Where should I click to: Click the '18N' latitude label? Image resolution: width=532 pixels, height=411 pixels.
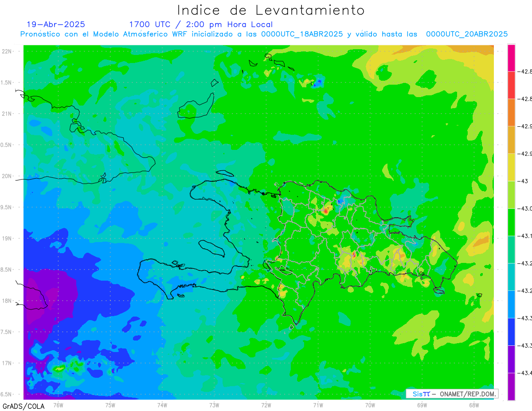tap(8, 301)
